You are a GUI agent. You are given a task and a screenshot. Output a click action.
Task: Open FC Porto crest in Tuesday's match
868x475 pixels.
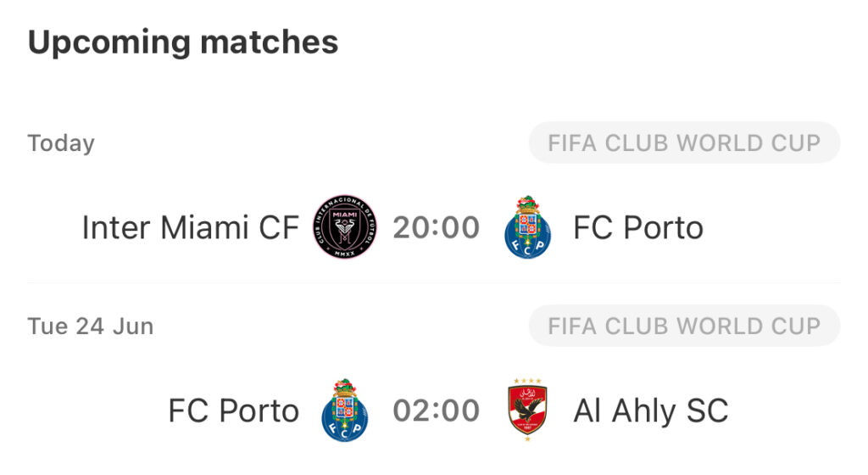[x=344, y=411]
